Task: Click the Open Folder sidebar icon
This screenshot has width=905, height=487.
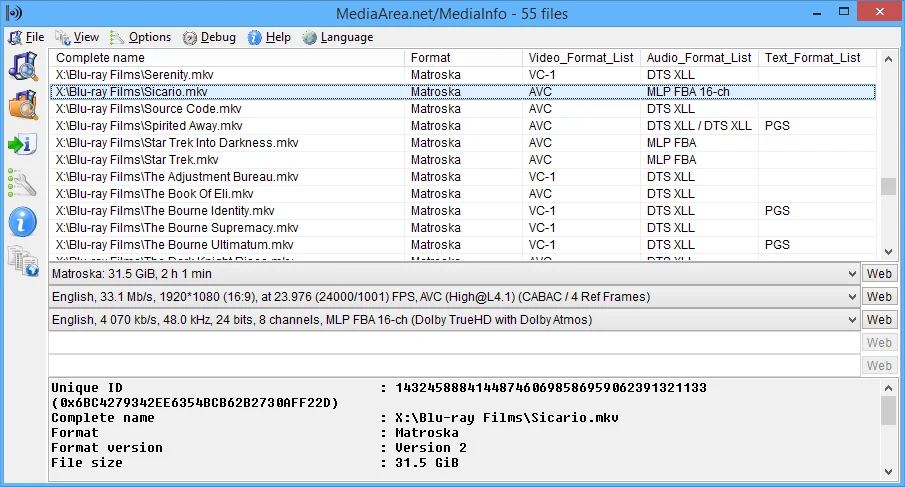Action: [23, 105]
